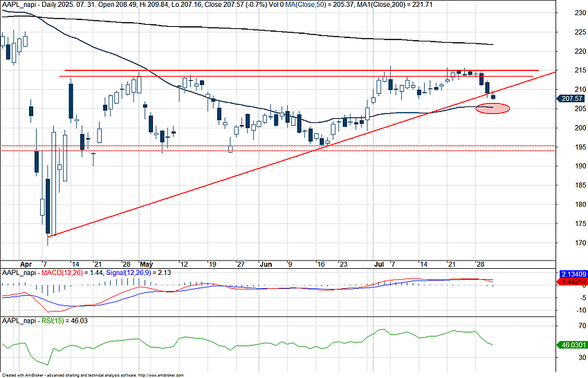This screenshot has height=378, width=588.
Task: Click the 46.0301 green RSI value label
Action: coord(573,345)
